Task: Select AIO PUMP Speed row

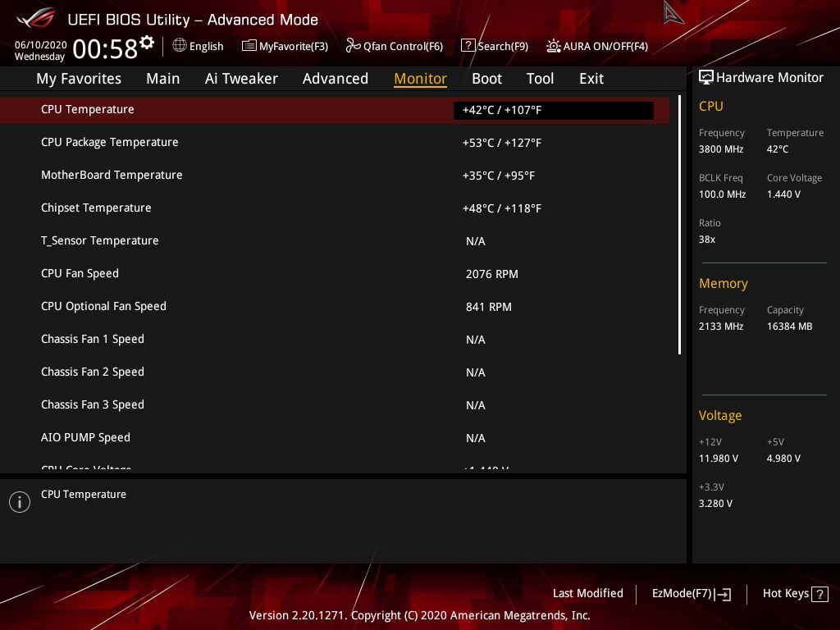Action: click(x=335, y=438)
